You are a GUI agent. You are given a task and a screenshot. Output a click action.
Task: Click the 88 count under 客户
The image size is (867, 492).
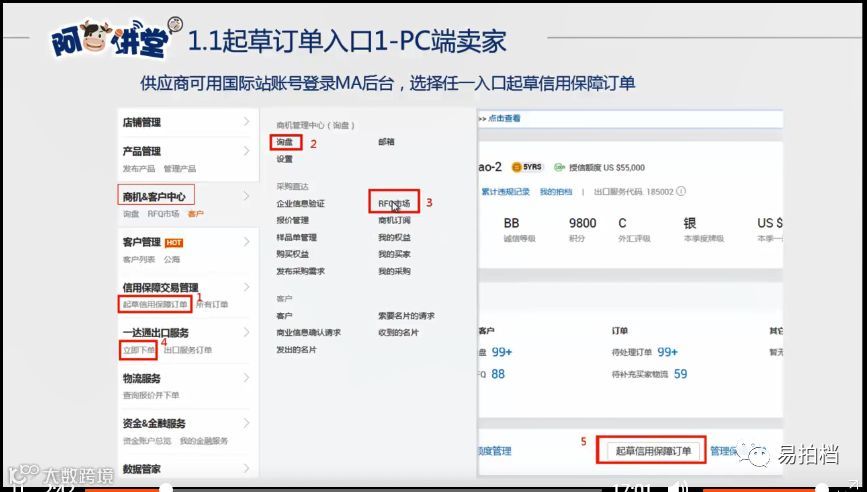[498, 374]
